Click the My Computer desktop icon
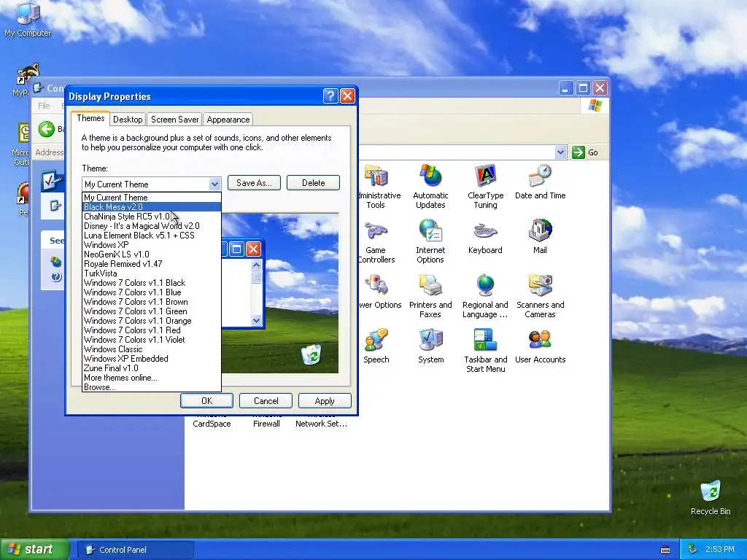The height and width of the screenshot is (560, 747). (x=28, y=20)
